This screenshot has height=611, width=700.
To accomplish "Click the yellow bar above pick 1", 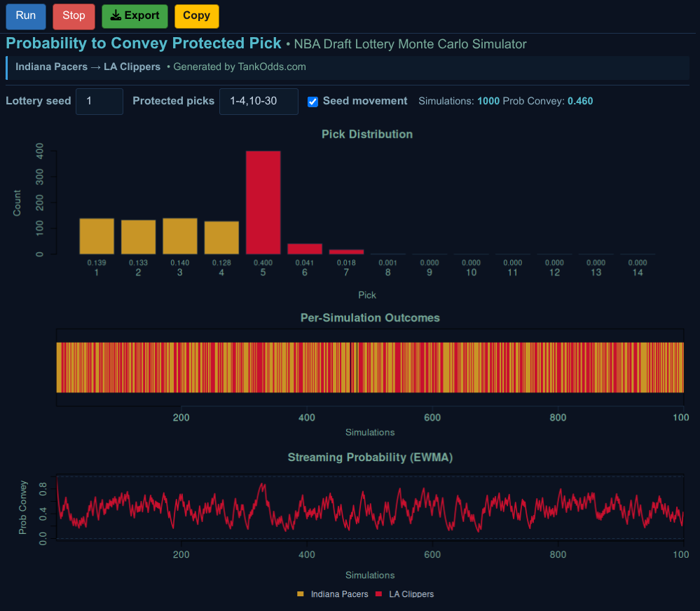I will click(96, 235).
